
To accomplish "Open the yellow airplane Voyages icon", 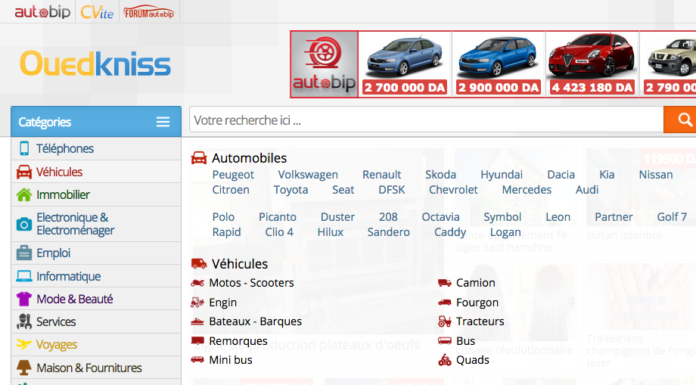I will pos(24,344).
